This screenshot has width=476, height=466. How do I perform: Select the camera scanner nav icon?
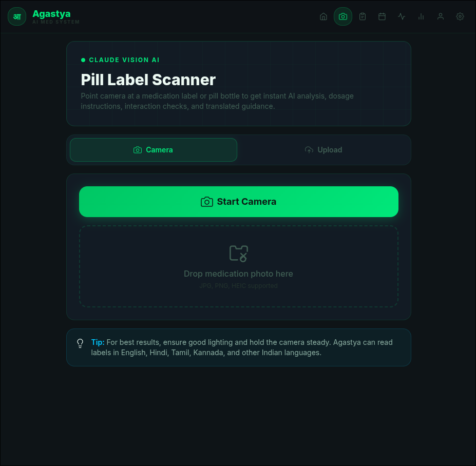point(342,16)
